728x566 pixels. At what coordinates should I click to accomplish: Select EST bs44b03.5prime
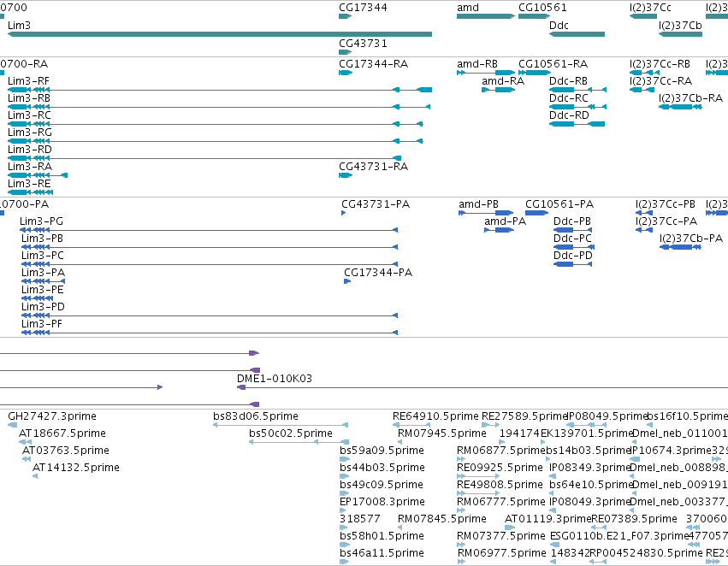tap(345, 476)
